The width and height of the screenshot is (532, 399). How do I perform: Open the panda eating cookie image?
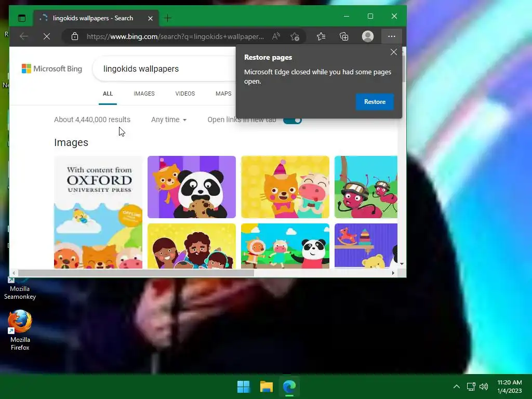pos(192,187)
